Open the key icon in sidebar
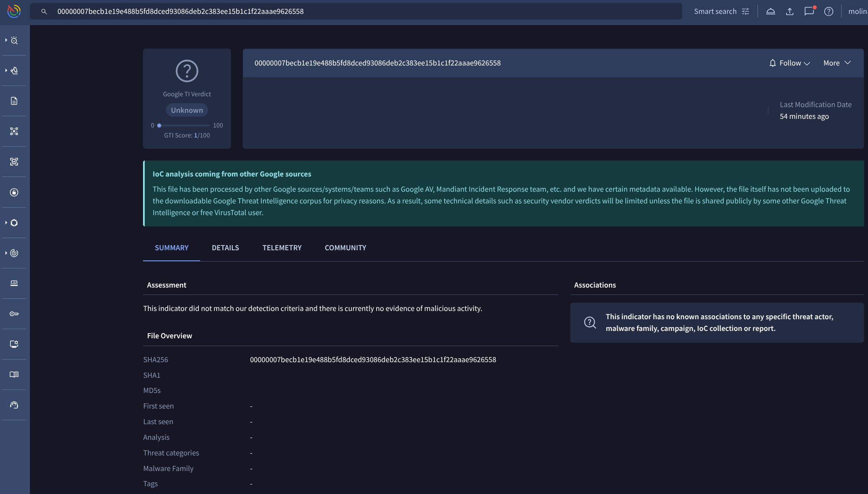 pos(14,314)
